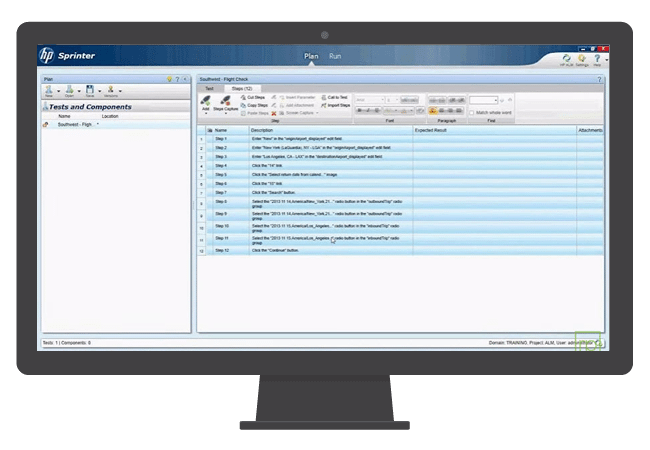Click inside the Find text box

[x=483, y=100]
